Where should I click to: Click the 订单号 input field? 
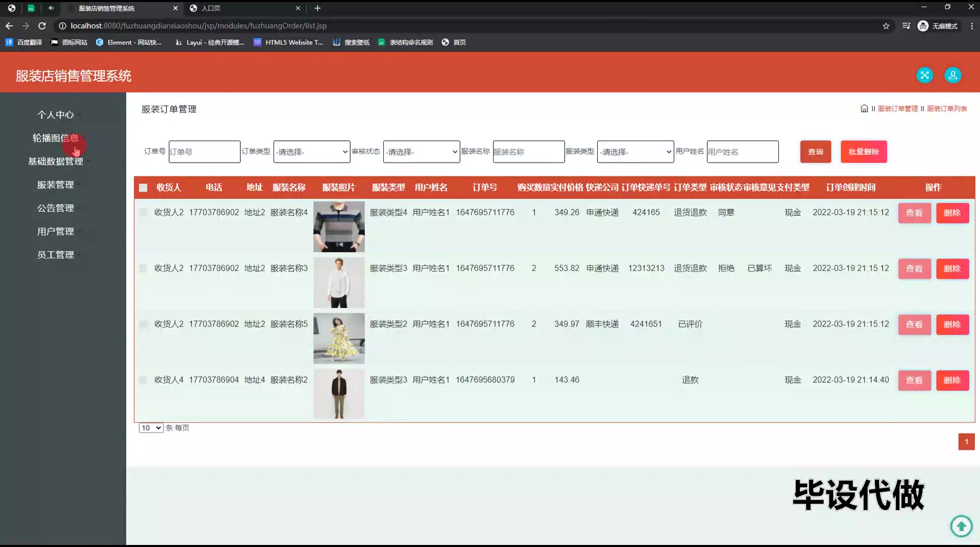coord(204,152)
